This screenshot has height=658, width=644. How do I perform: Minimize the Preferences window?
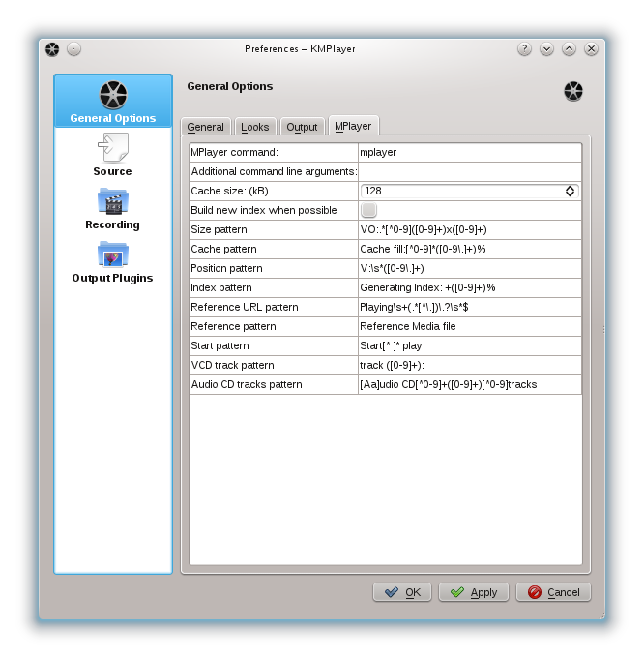pos(546,49)
